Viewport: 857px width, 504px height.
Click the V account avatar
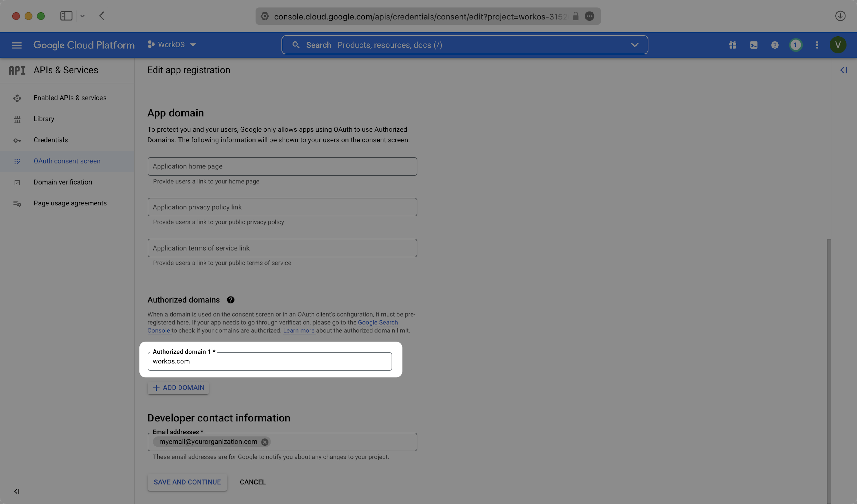click(x=838, y=45)
